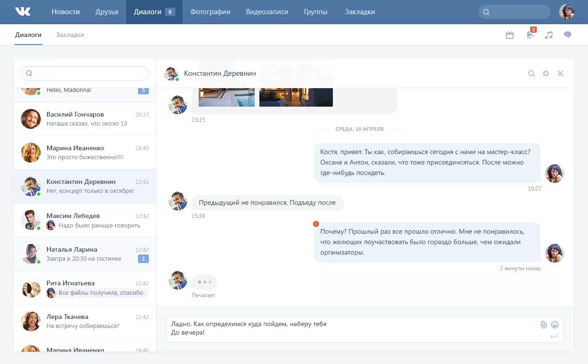588x364 pixels.
Task: Open conversation settings gear icon
Action: 546,73
